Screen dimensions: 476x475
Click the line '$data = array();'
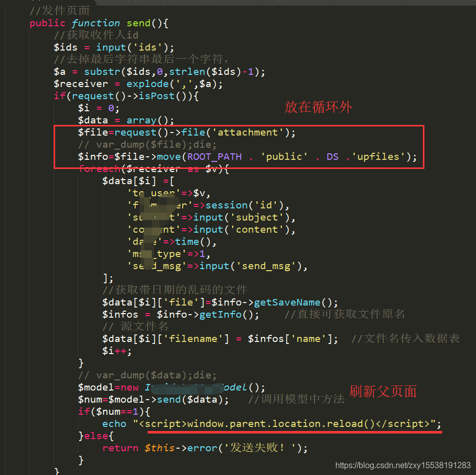(126, 120)
